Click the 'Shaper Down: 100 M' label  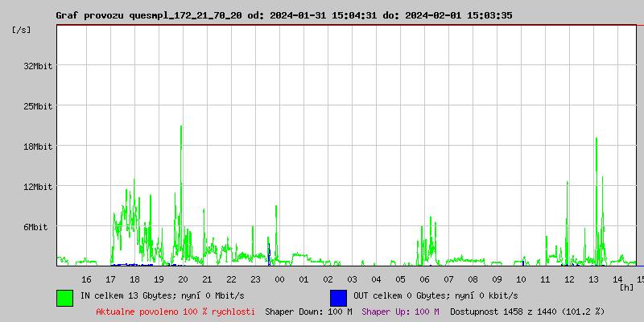pos(308,312)
